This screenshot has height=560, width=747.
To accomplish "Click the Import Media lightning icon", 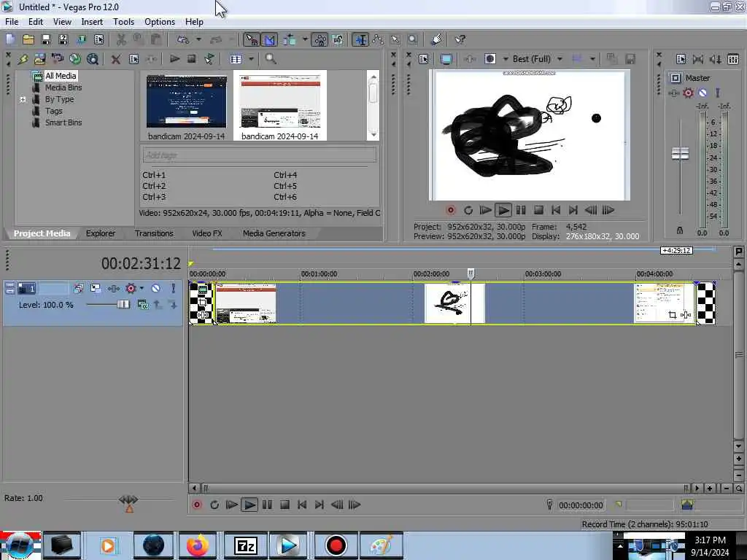I will pos(23,59).
